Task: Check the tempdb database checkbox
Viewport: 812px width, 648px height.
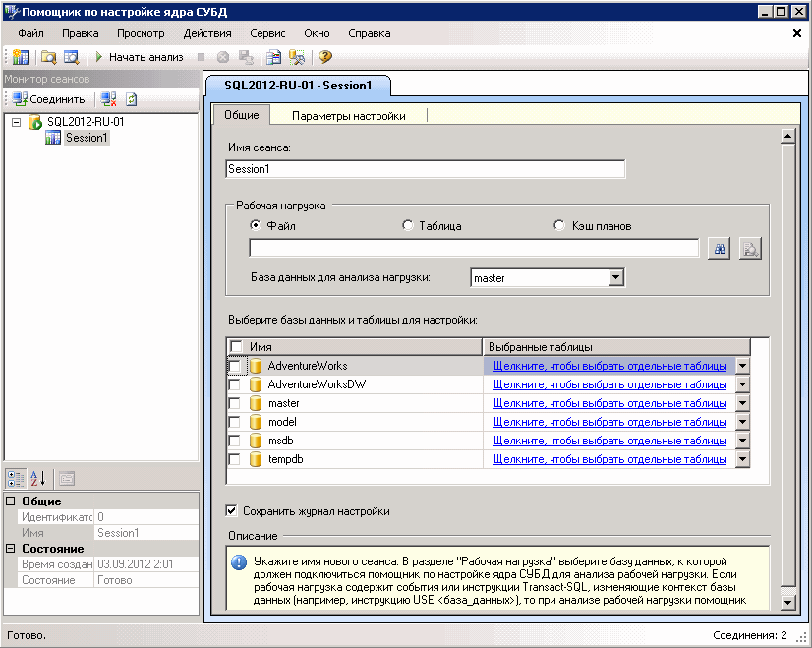Action: click(x=235, y=459)
